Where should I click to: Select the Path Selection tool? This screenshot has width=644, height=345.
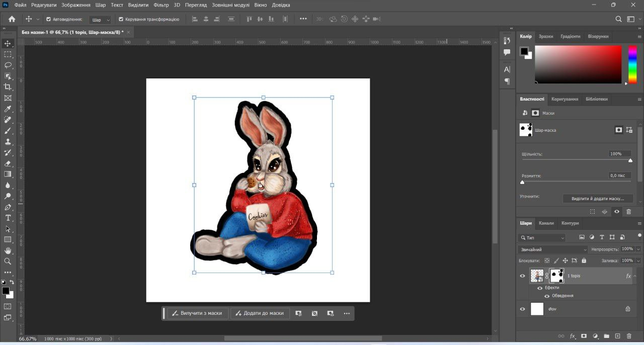coord(8,229)
